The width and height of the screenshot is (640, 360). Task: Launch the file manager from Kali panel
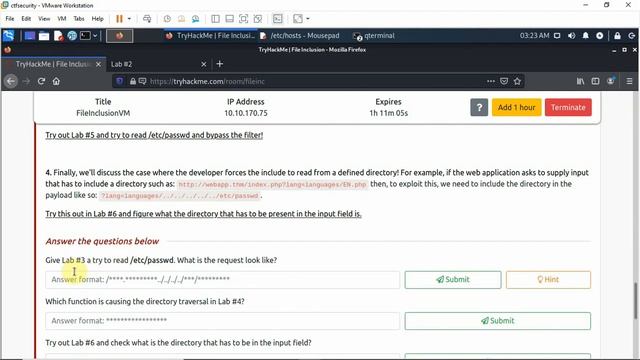pyautogui.click(x=44, y=36)
